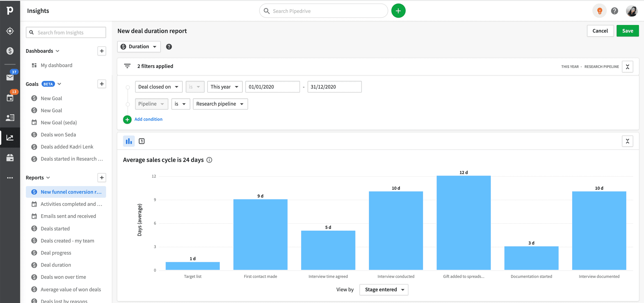Open Leads target icon in sidebar
644x303 pixels.
[x=10, y=31]
